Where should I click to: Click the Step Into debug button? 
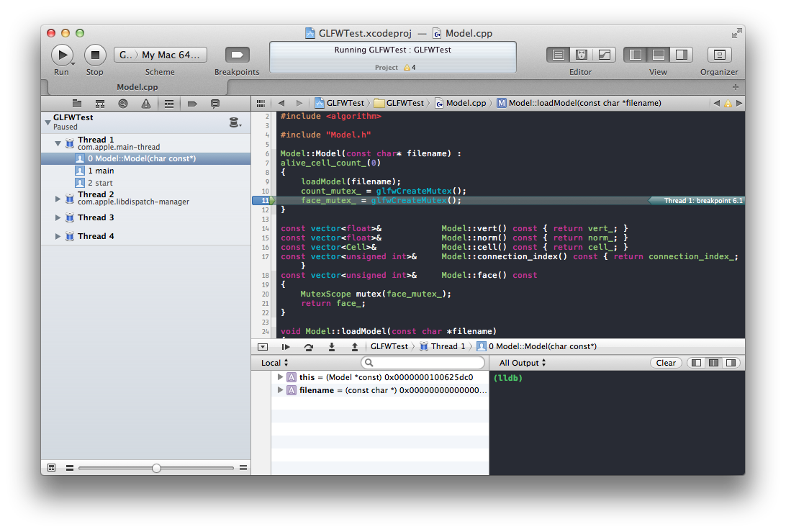click(332, 347)
